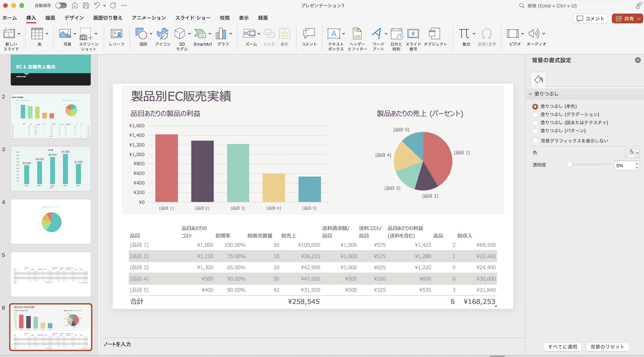
Task: Click the SmartArt icon
Action: point(200,34)
